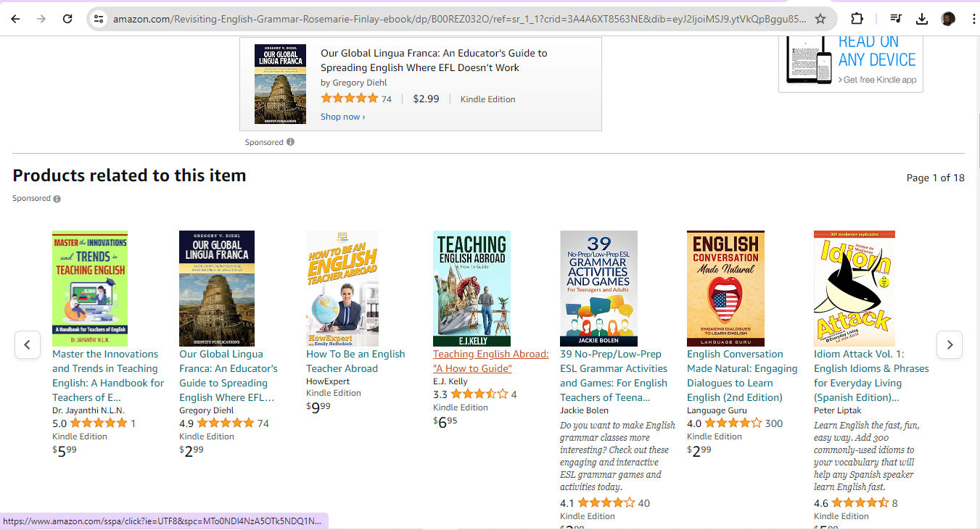
Task: Open the Chrome extensions puzzle icon
Action: [x=857, y=20]
